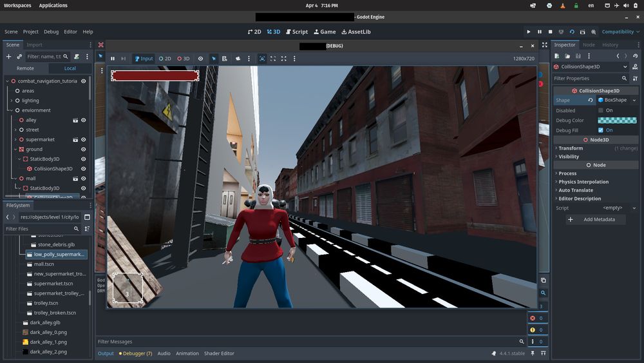The width and height of the screenshot is (644, 363).
Task: Open Inspector object history icon
Action: point(636,56)
